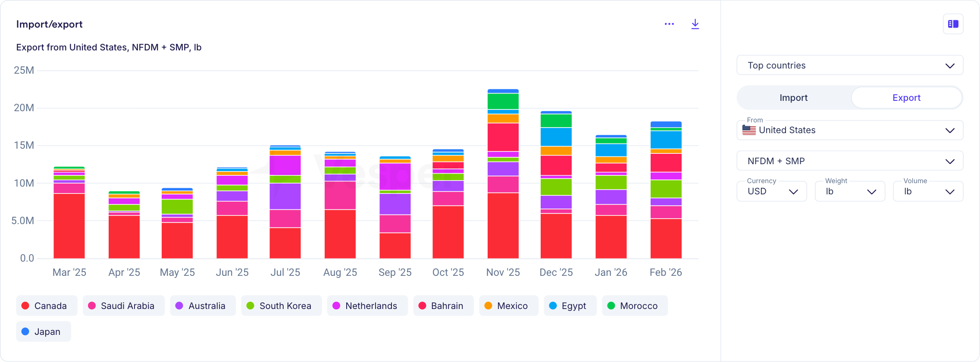The image size is (980, 362).
Task: Open the NFDM + SMP product dropdown
Action: point(849,161)
